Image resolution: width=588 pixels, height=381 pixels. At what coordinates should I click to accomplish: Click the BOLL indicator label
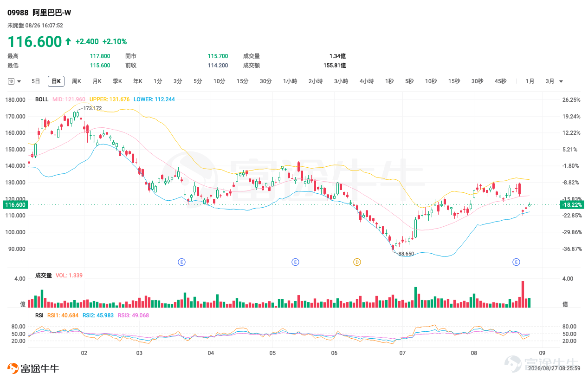tap(42, 99)
